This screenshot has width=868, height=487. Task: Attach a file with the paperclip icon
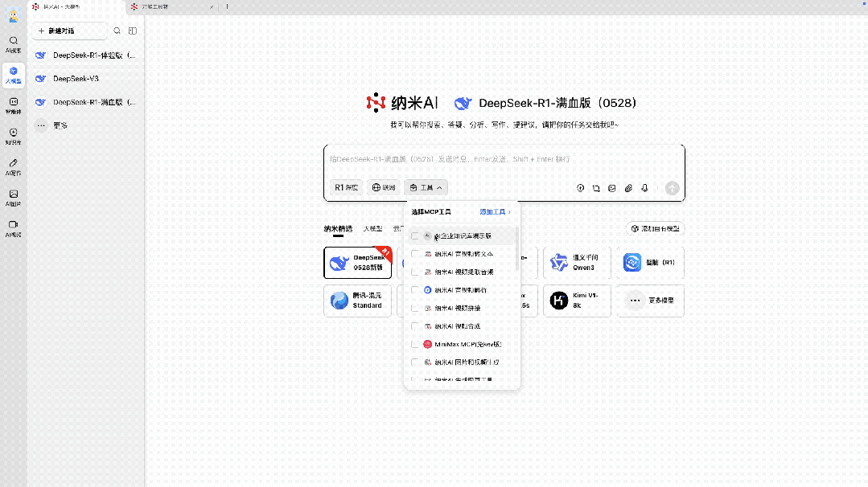[628, 188]
